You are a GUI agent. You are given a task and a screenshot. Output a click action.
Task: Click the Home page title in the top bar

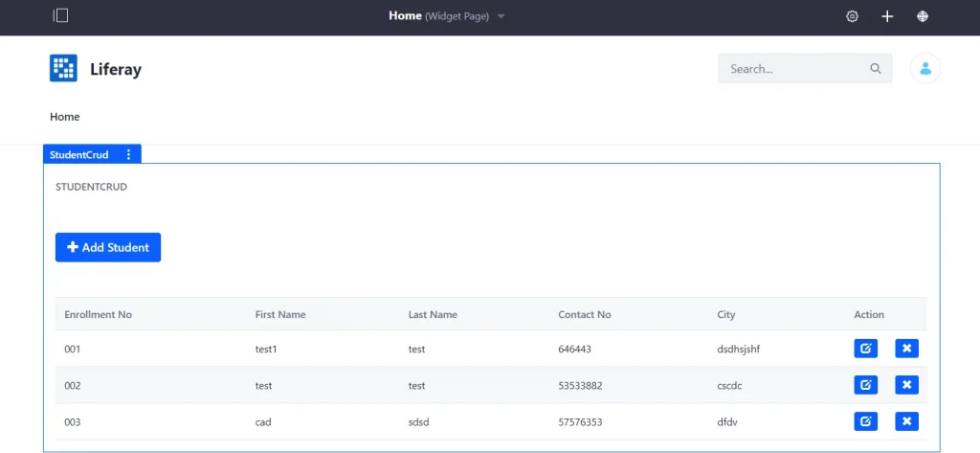(405, 15)
